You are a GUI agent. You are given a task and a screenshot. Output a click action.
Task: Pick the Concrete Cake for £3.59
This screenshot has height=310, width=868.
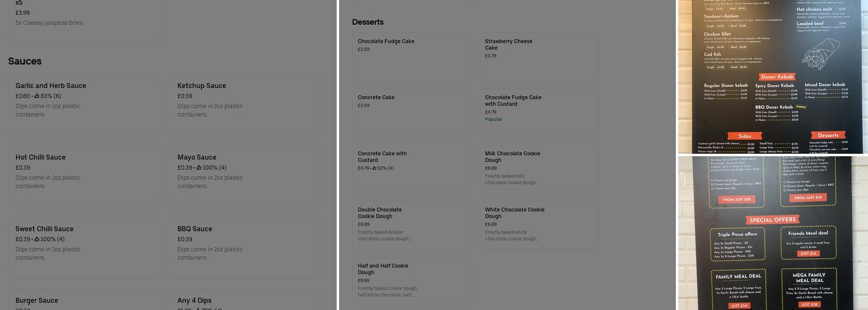click(x=412, y=112)
